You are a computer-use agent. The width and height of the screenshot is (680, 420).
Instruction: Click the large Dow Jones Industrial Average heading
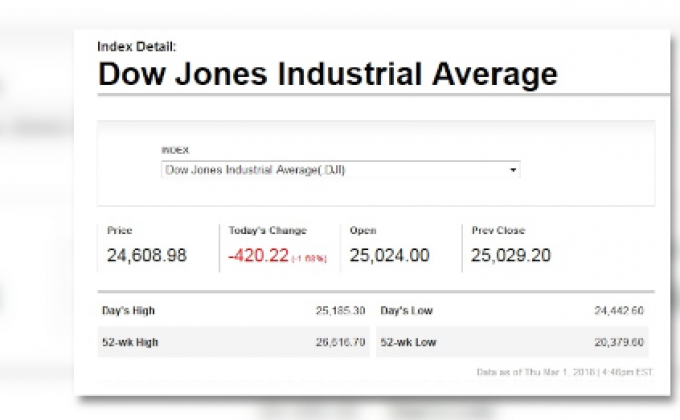point(327,75)
